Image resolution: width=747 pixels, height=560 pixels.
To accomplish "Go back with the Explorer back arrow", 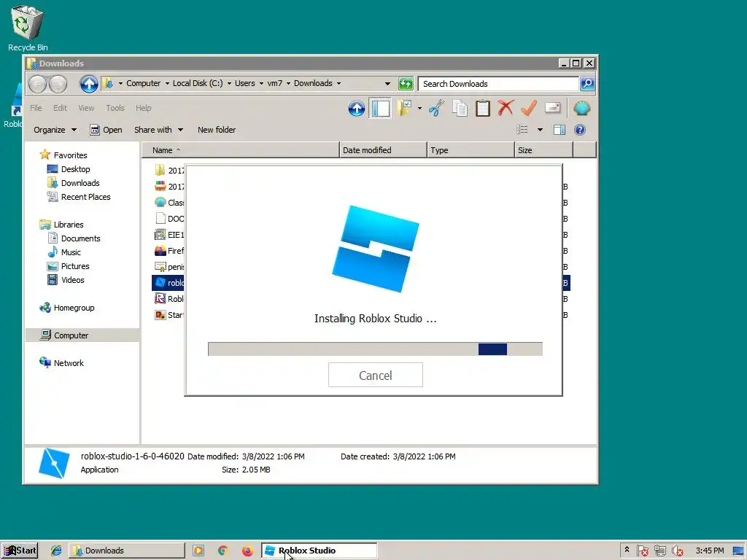I will pos(37,85).
